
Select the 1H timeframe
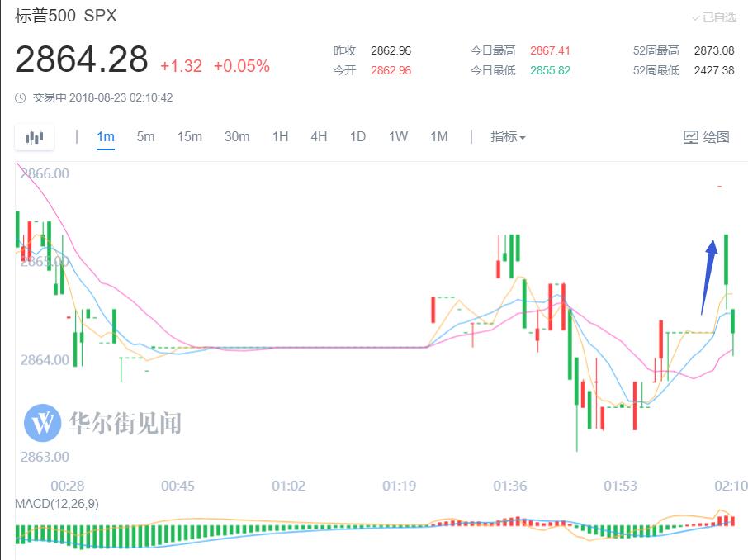click(280, 137)
